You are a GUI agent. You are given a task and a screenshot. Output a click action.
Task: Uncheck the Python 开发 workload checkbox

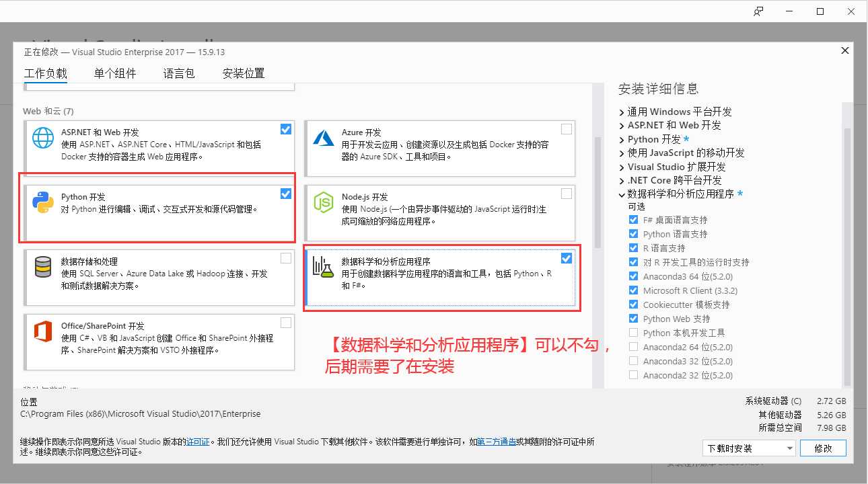coord(286,194)
